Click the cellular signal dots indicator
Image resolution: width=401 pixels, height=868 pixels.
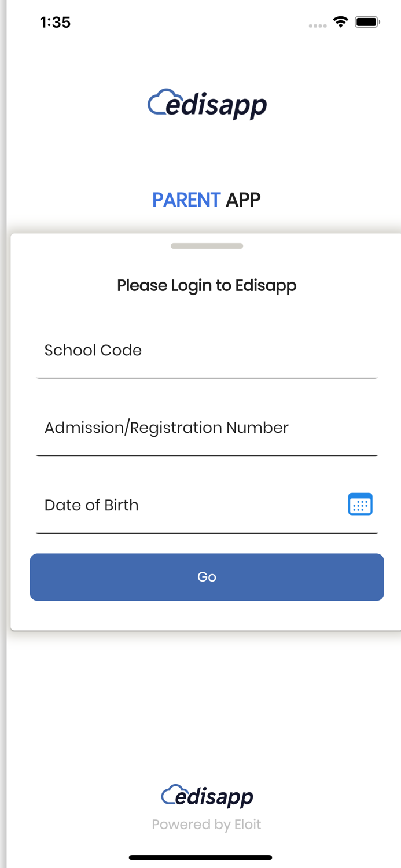coord(318,25)
